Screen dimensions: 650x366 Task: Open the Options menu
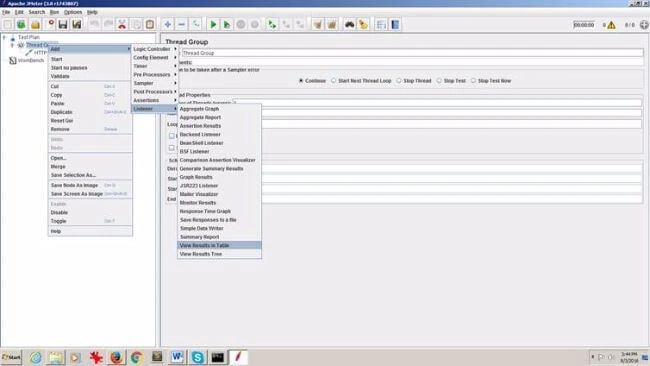[73, 12]
